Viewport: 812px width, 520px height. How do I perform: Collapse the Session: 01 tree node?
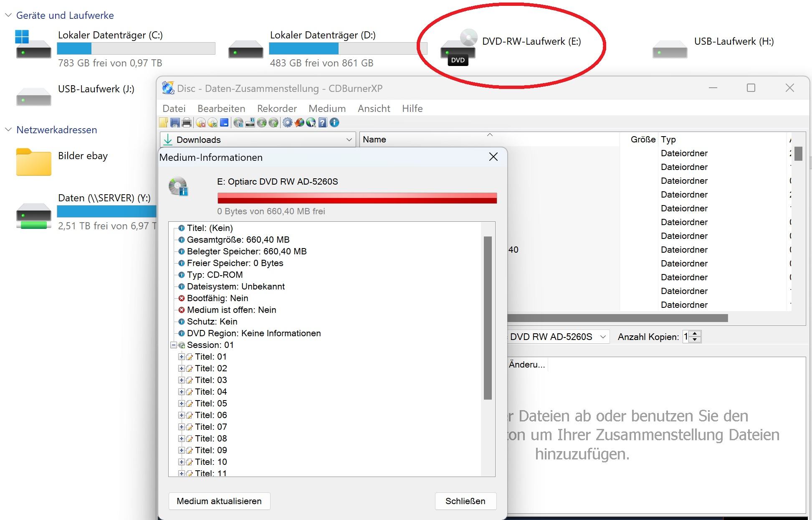[173, 345]
